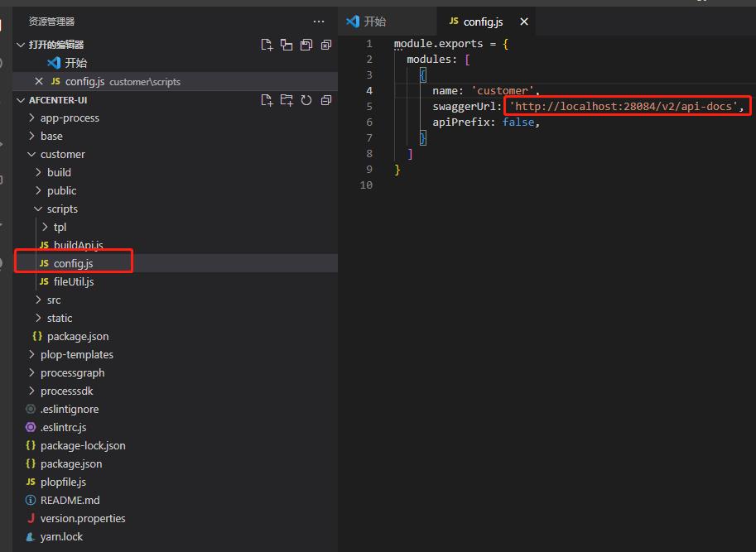The image size is (756, 552).
Task: Refresh the AFCENTER-UI explorer tree
Action: [x=306, y=100]
